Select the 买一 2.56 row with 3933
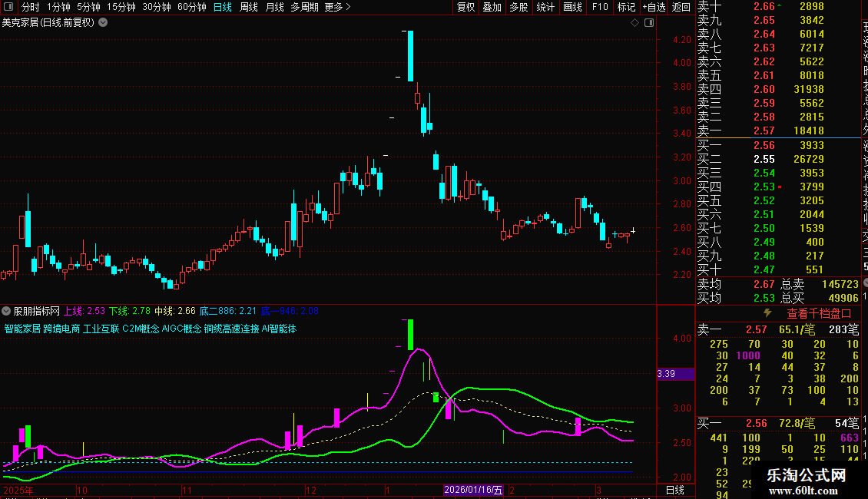Screen dimensions: 868x499 [x=779, y=145]
